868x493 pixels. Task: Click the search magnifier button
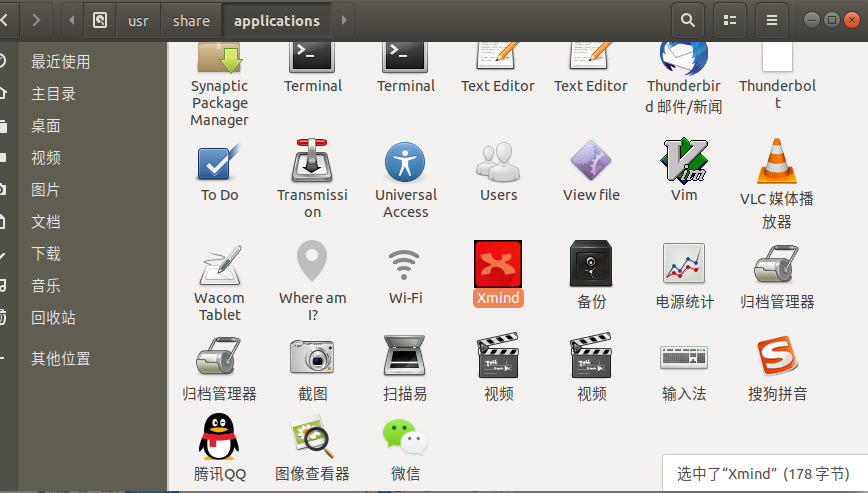tap(688, 20)
